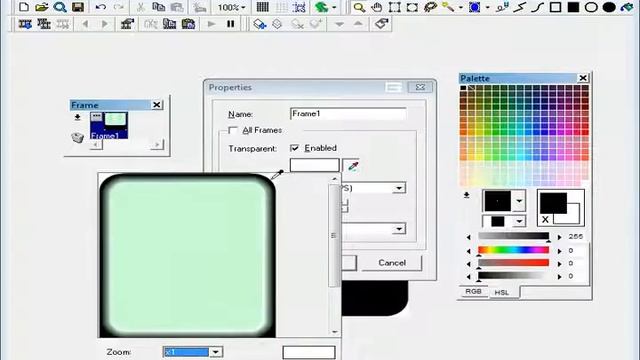The height and width of the screenshot is (360, 640).
Task: Select the Hand pan tool
Action: [x=377, y=7]
